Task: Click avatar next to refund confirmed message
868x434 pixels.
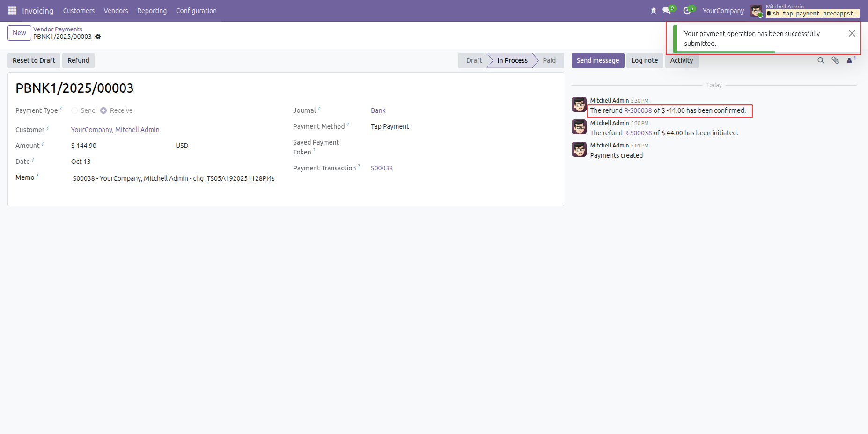Action: 579,104
